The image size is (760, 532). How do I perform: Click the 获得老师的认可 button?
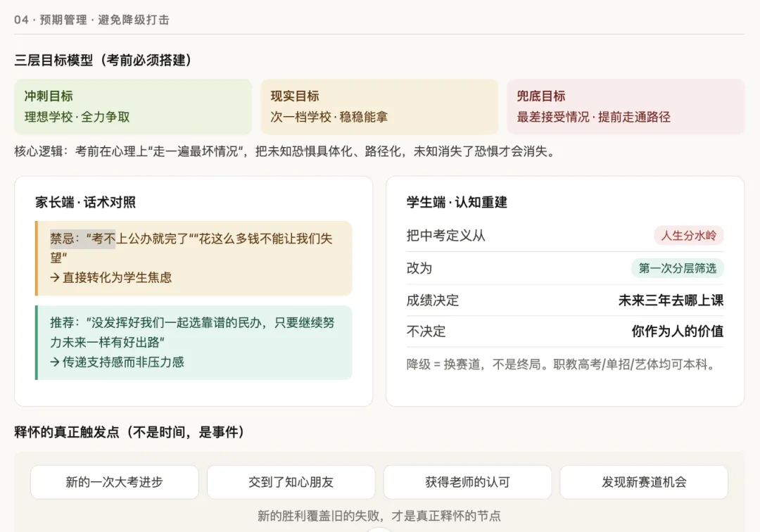pos(467,482)
